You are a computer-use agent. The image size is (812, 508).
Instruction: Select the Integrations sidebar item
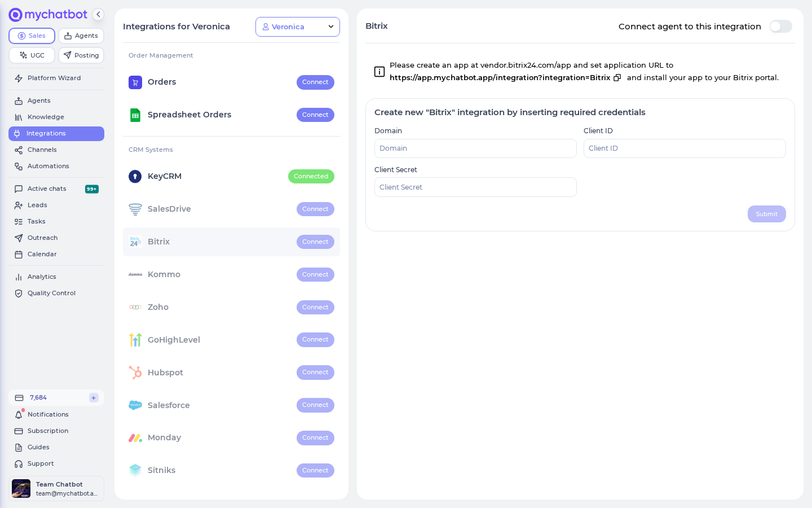[56, 134]
